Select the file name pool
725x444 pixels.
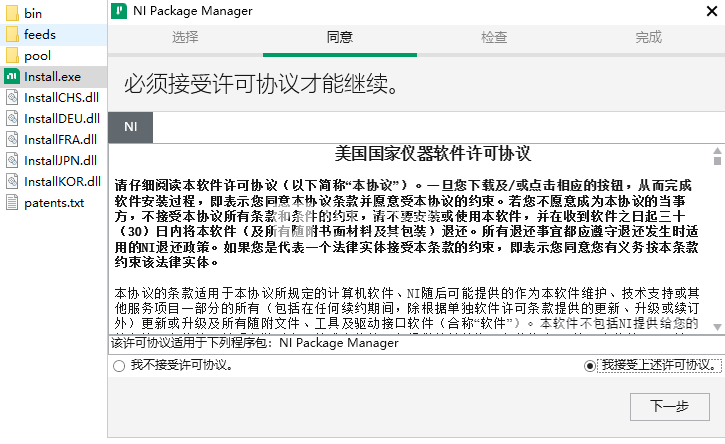[37, 56]
